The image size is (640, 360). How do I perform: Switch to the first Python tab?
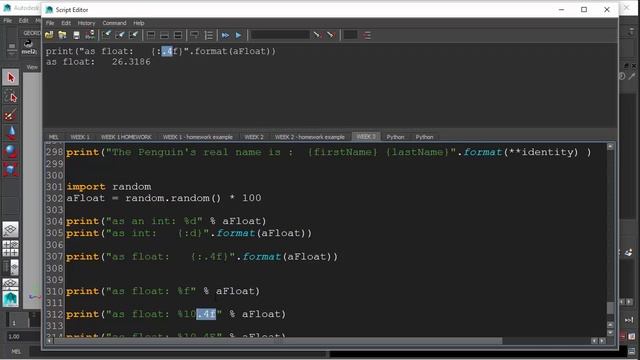395,137
